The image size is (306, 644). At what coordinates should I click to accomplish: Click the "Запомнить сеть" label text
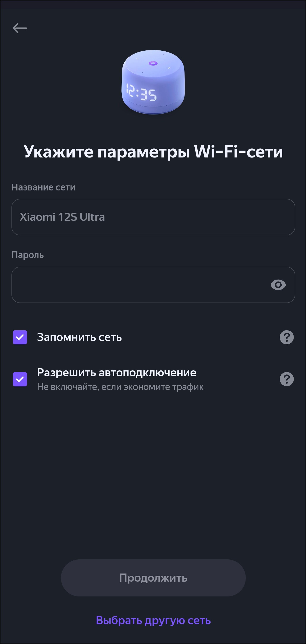pyautogui.click(x=79, y=337)
